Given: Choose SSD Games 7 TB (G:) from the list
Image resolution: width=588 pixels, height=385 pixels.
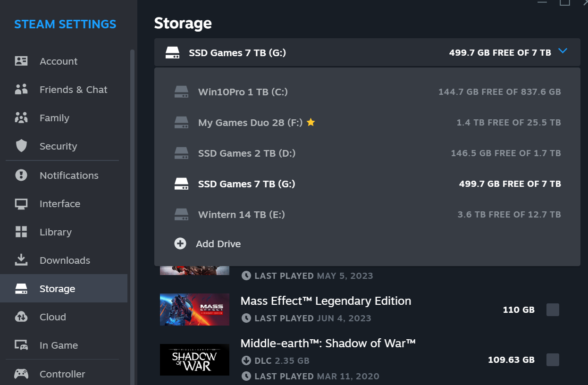Looking at the screenshot, I should point(367,184).
